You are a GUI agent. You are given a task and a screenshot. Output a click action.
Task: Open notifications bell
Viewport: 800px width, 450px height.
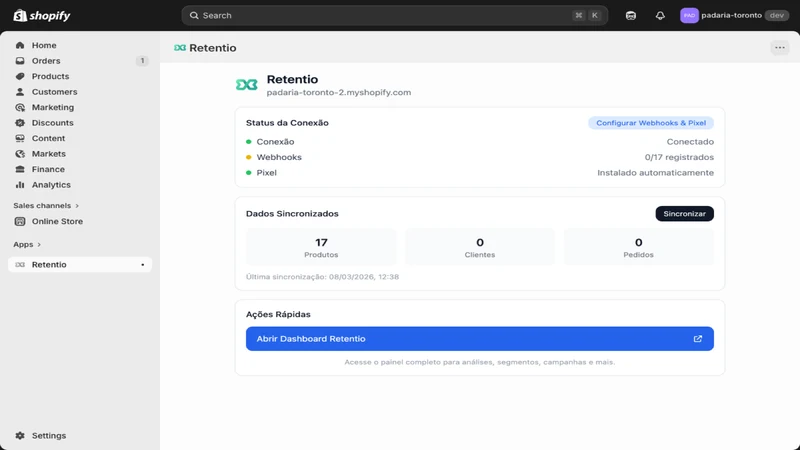point(660,15)
